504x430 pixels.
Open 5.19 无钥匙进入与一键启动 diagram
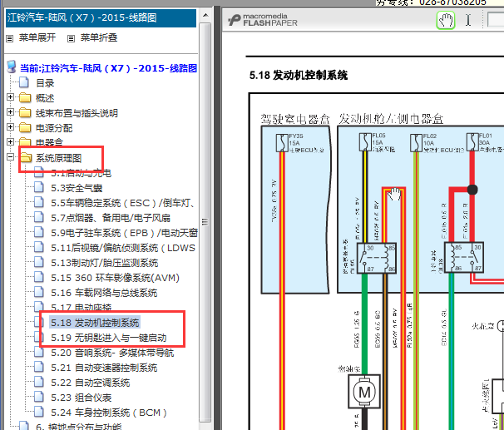[109, 338]
